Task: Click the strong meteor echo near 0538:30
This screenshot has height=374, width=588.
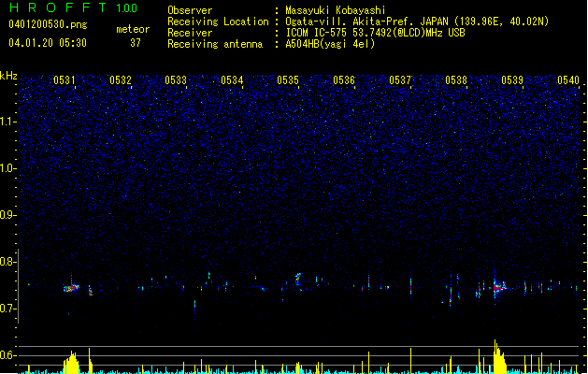Action: 499,287
